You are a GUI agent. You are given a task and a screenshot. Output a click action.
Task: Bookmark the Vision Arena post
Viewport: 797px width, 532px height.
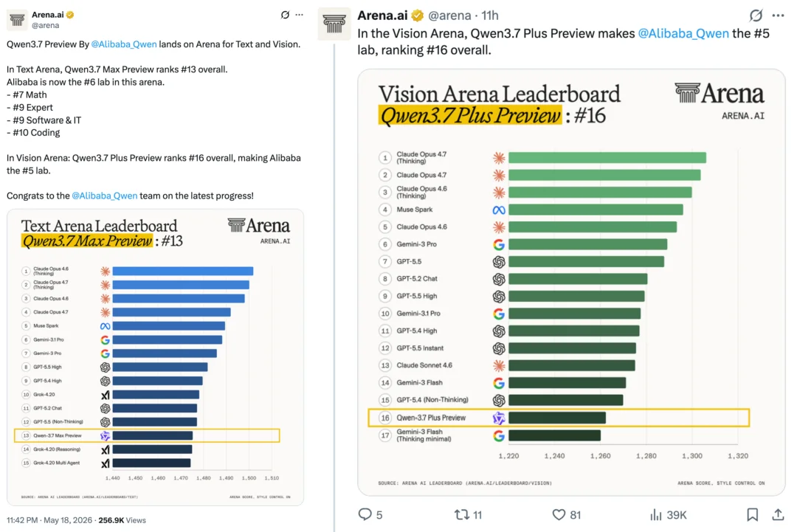(752, 515)
